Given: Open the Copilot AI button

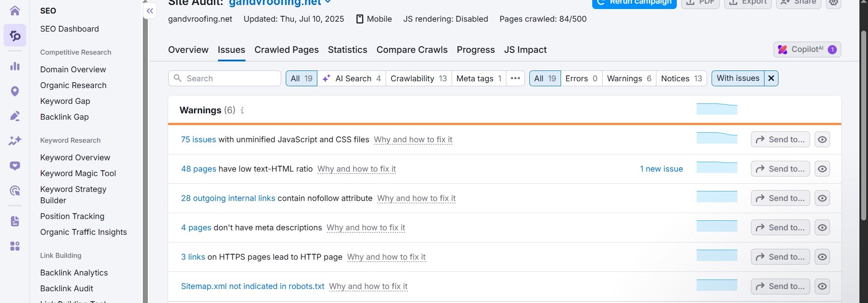Looking at the screenshot, I should tap(807, 49).
